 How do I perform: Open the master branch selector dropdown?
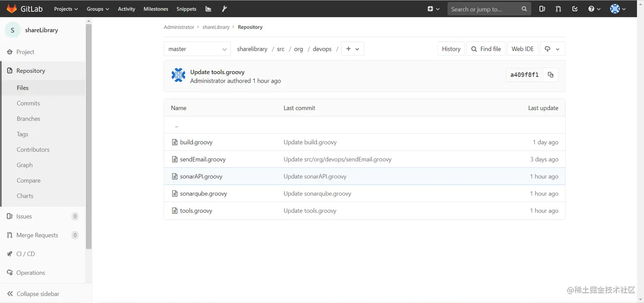click(197, 49)
